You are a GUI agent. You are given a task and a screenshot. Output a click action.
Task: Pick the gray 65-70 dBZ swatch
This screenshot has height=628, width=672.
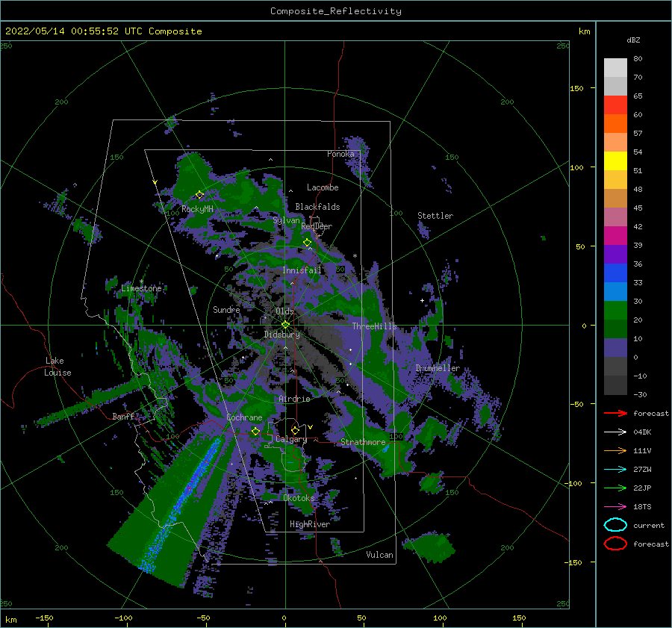coord(615,86)
